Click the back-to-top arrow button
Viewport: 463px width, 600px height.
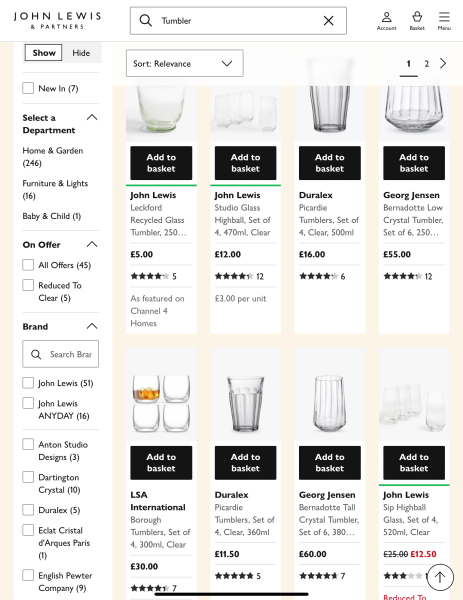tap(440, 577)
